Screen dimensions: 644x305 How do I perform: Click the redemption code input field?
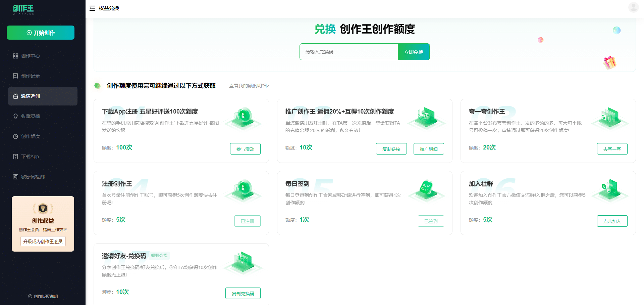click(348, 52)
